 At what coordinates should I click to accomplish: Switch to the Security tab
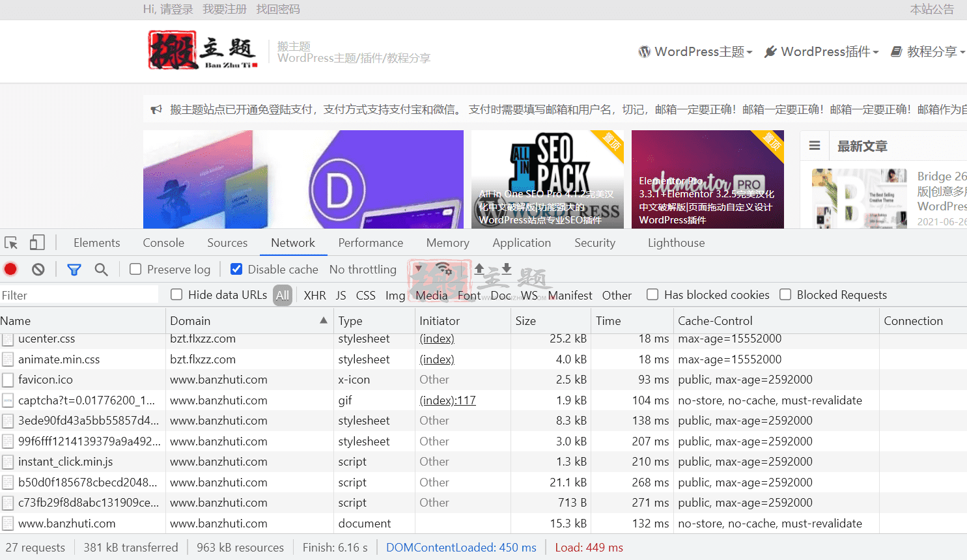[x=595, y=242]
